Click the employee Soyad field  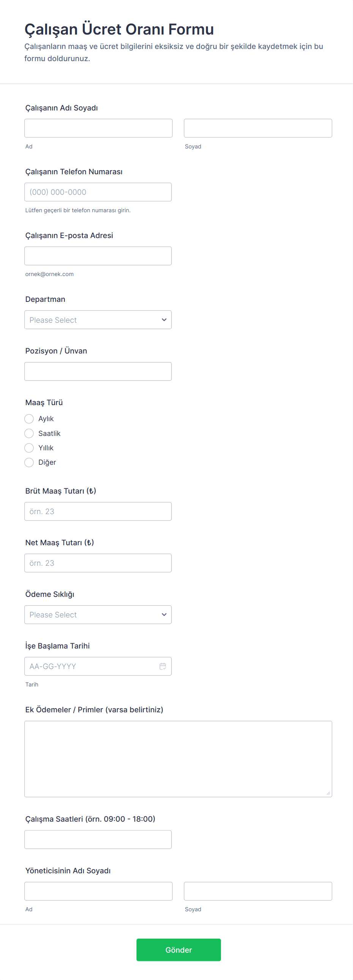(258, 128)
